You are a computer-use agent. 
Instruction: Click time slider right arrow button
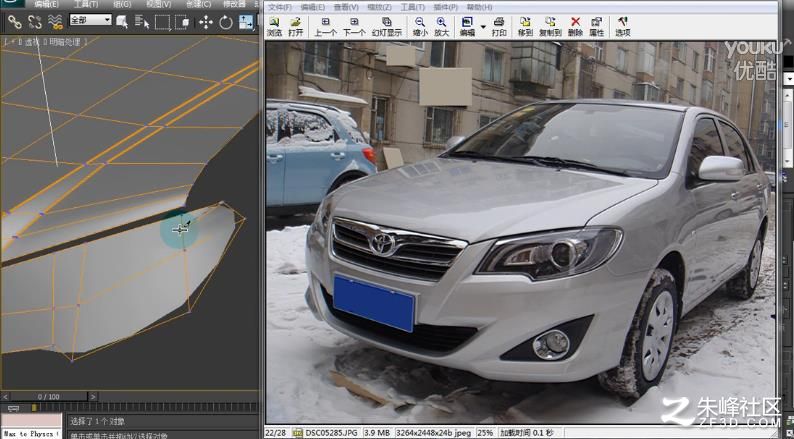tap(93, 396)
